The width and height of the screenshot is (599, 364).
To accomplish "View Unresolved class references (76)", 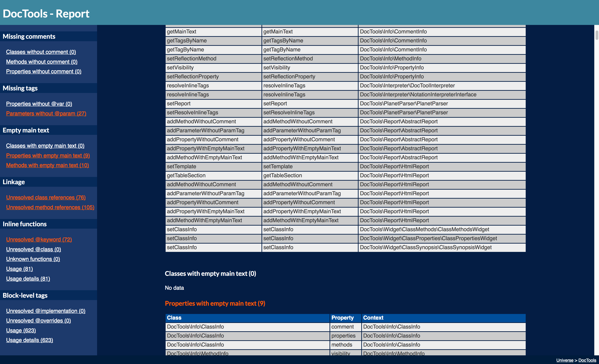I will point(46,197).
